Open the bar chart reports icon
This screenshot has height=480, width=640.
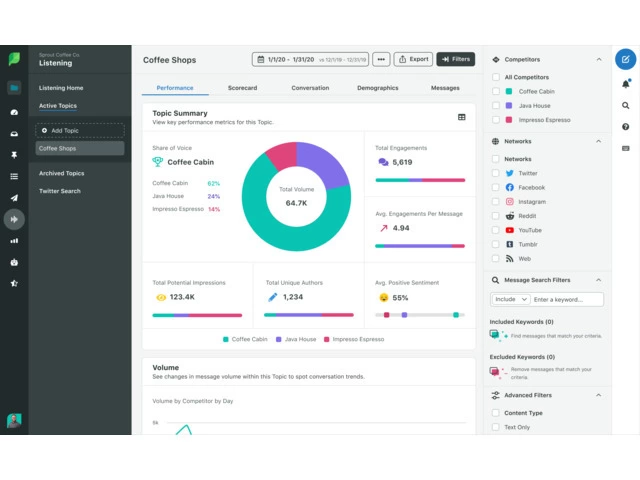[14, 241]
